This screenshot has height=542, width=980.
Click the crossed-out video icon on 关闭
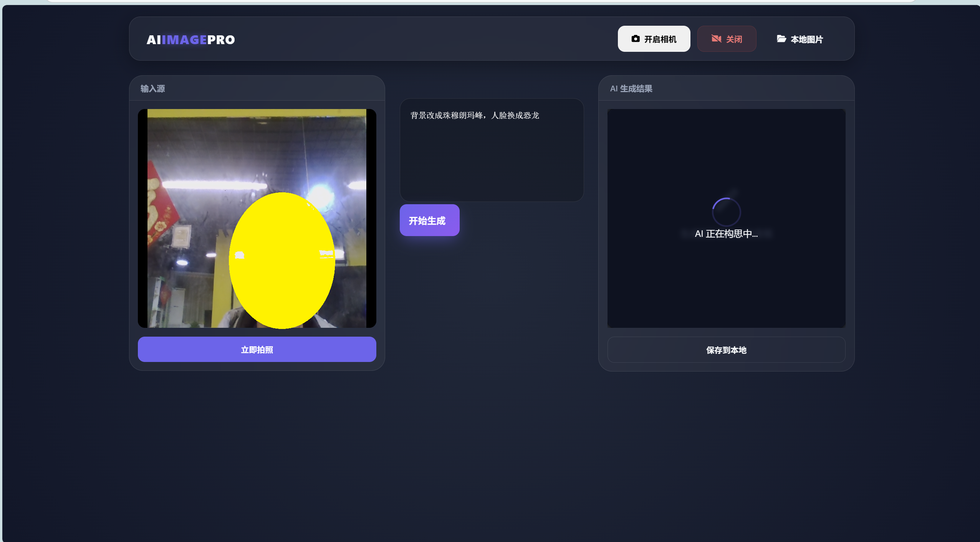(x=716, y=39)
